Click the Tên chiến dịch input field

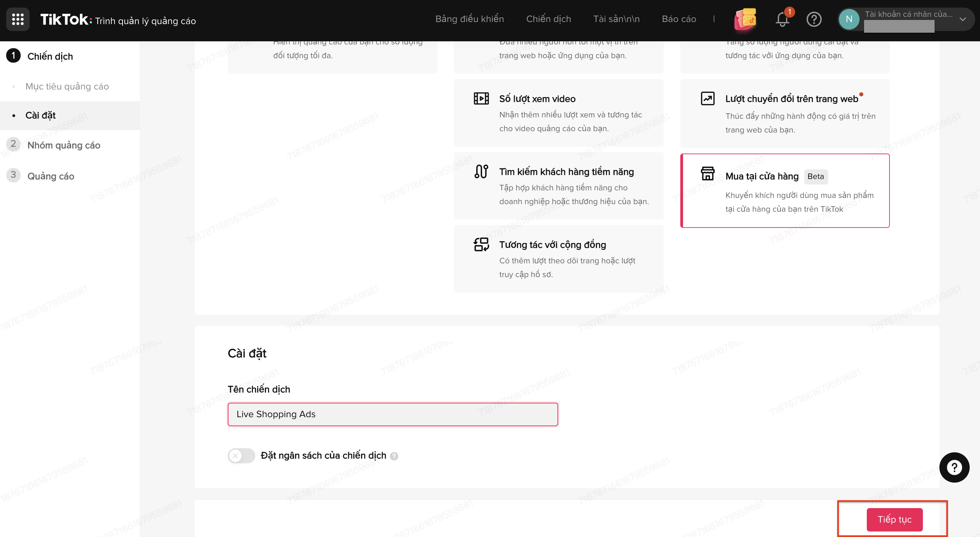tap(393, 414)
